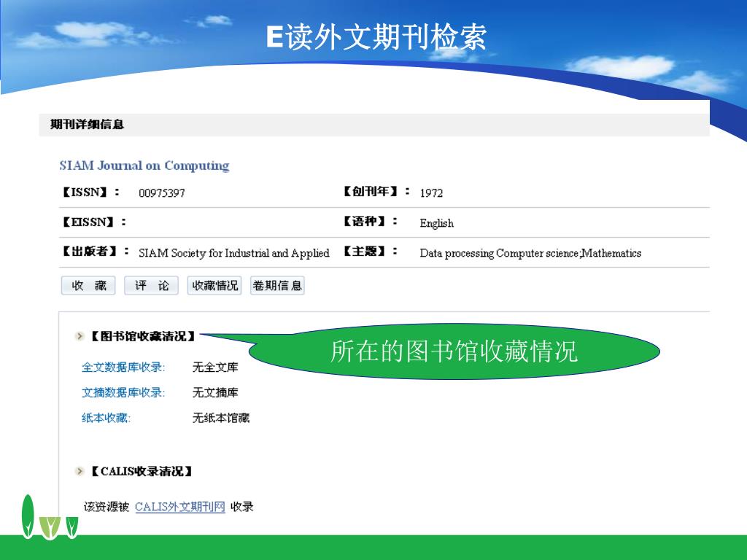Select the language value English
Viewport: 747px width, 560px height.
(436, 223)
